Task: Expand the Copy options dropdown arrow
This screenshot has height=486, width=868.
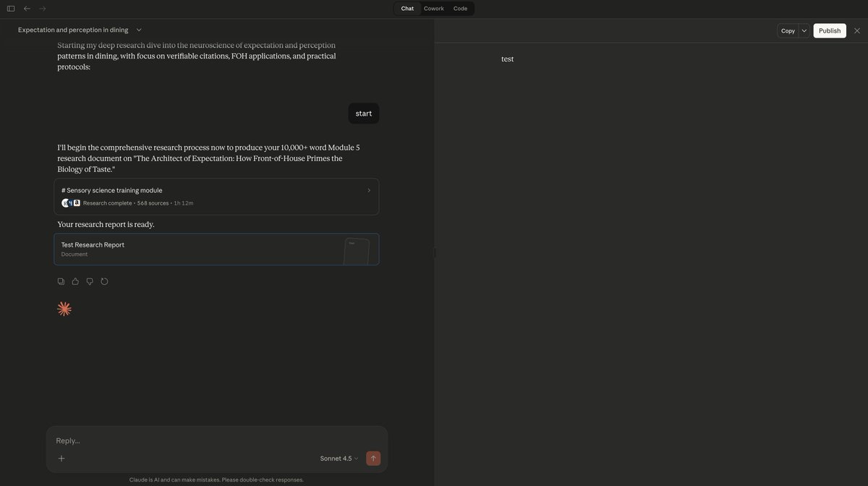Action: pos(804,30)
